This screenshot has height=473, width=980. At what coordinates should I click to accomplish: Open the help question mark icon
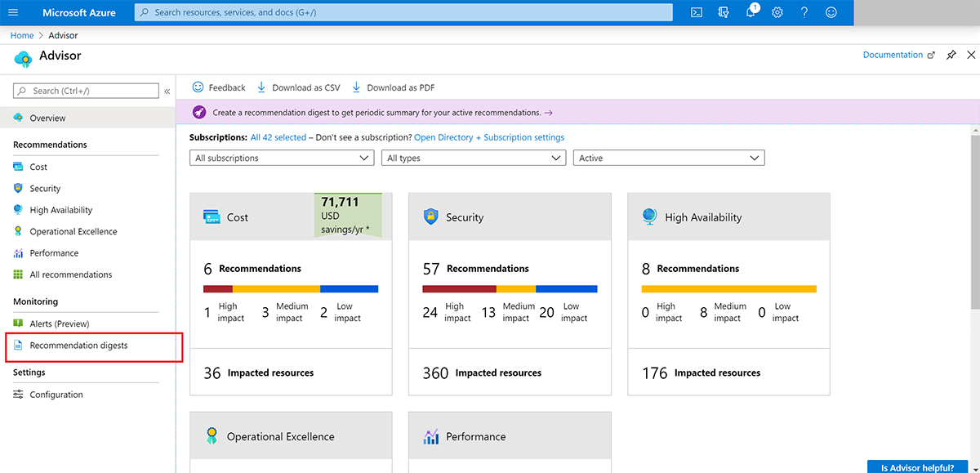tap(804, 12)
